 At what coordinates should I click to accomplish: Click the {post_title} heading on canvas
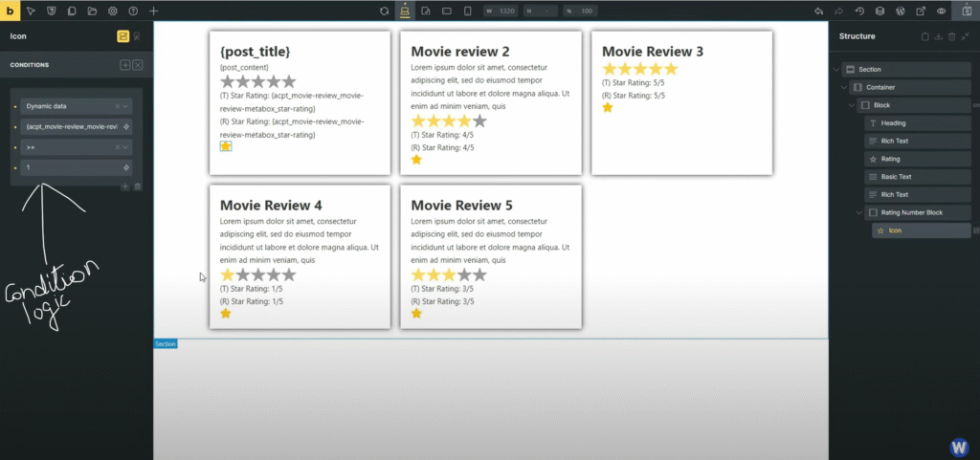tap(255, 52)
